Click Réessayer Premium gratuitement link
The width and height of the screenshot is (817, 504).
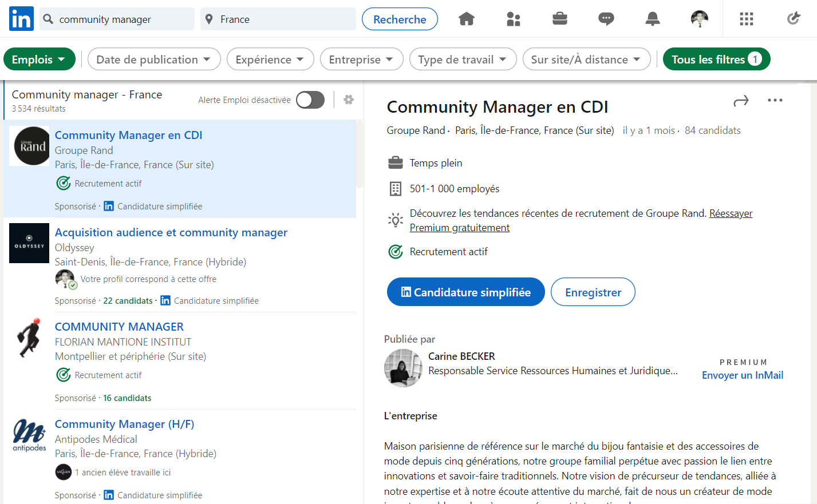pos(581,220)
